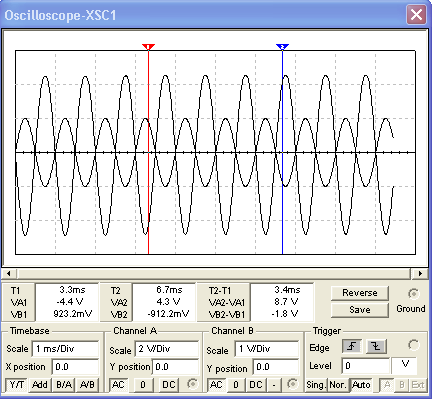This screenshot has width=432, height=399.
Task: Click the red T1 cursor marker
Action: click(x=148, y=47)
